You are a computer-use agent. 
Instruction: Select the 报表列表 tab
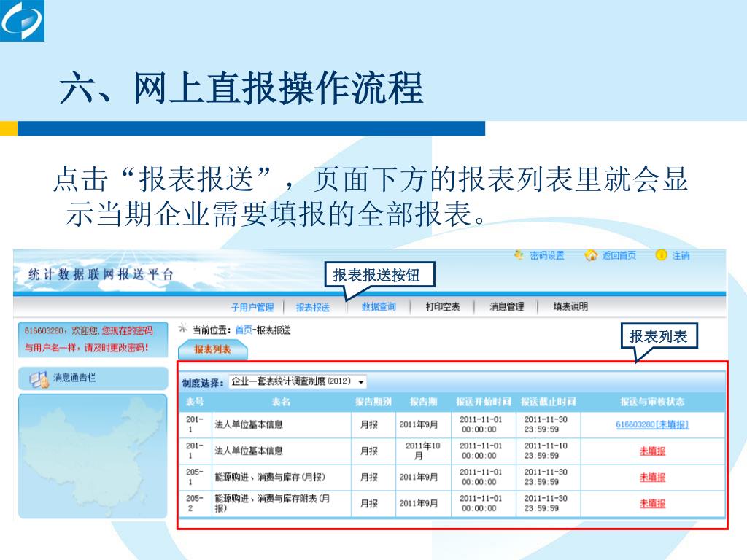[212, 349]
